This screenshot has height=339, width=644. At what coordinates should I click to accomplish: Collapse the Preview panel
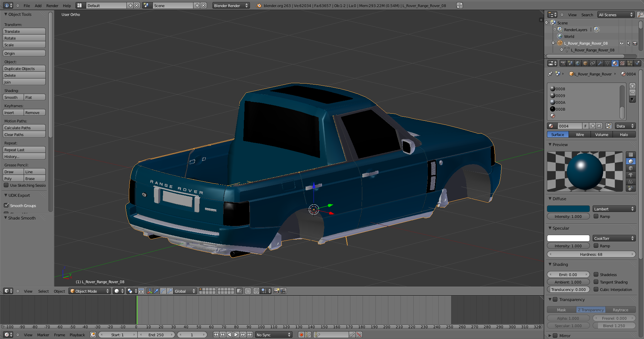(550, 144)
